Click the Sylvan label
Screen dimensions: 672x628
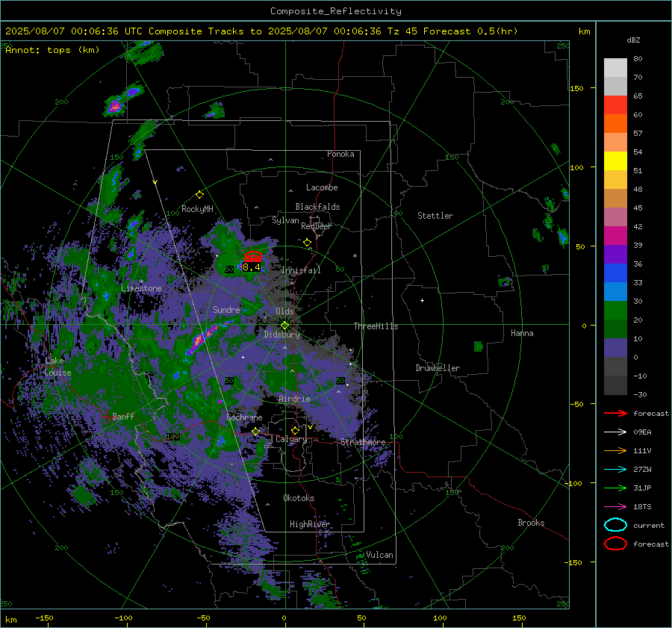click(x=285, y=221)
